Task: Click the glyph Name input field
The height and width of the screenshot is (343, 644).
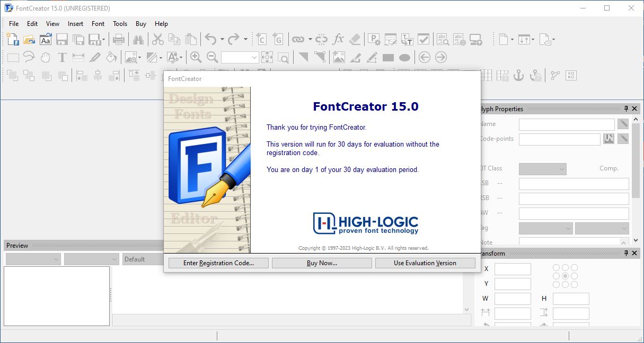Action: (567, 124)
